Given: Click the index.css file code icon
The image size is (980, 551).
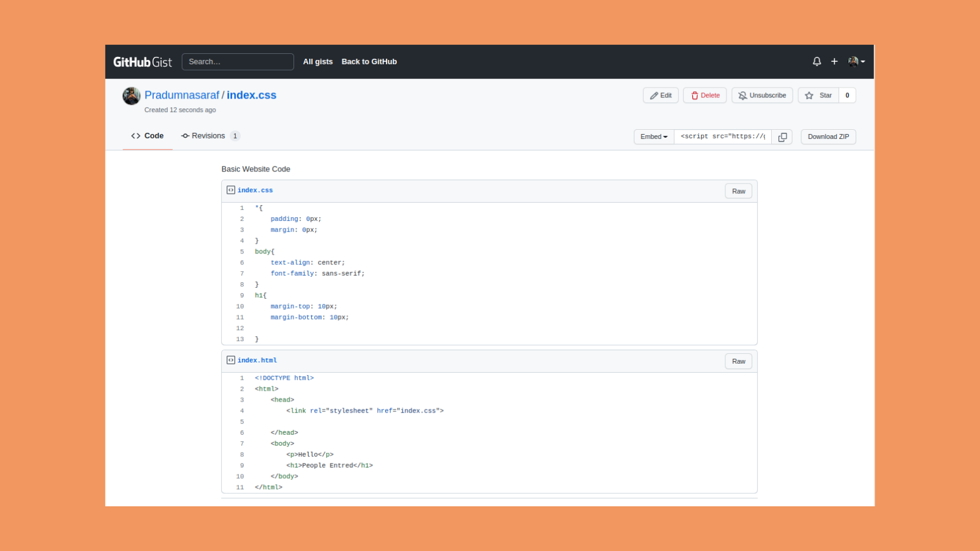Looking at the screenshot, I should point(231,190).
